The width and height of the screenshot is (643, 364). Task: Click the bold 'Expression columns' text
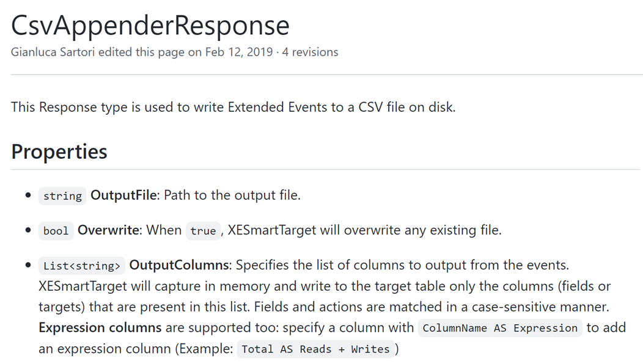[100, 327]
